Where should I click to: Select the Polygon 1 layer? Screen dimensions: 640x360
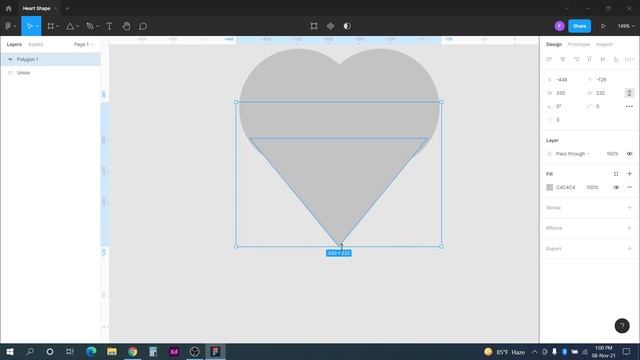tap(51, 59)
